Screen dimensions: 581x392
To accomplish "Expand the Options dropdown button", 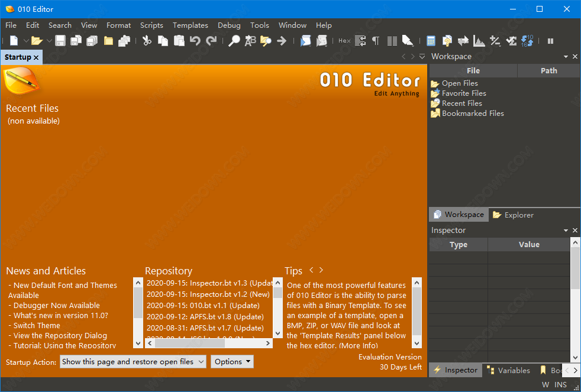I will [232, 362].
